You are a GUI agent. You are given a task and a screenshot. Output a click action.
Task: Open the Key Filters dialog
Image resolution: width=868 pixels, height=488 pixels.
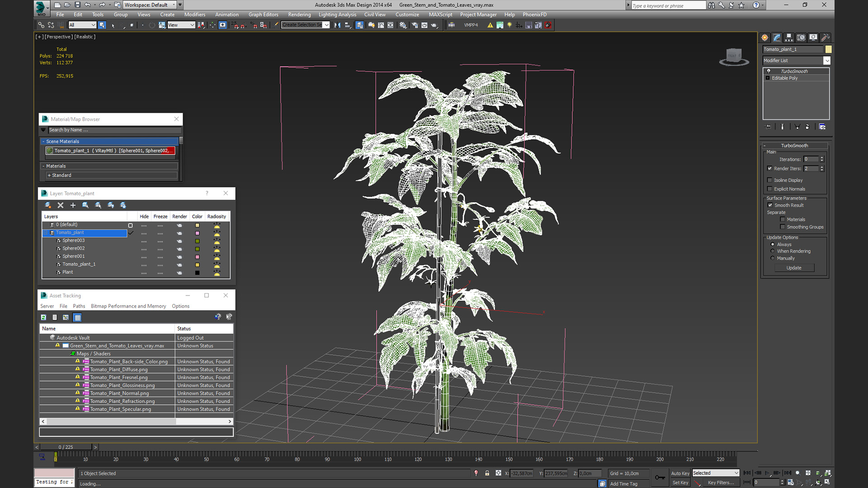(x=721, y=483)
